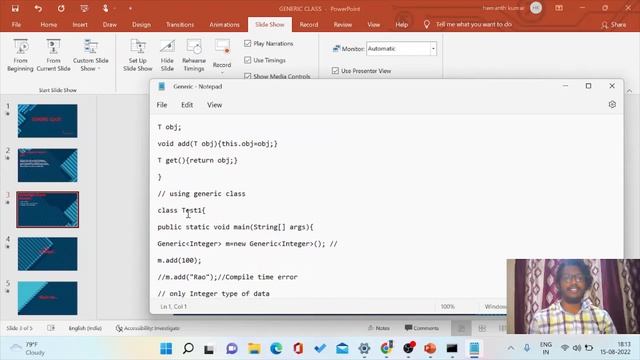The height and width of the screenshot is (360, 640).
Task: Click Accessibility: Investigate in status bar
Action: click(x=148, y=328)
